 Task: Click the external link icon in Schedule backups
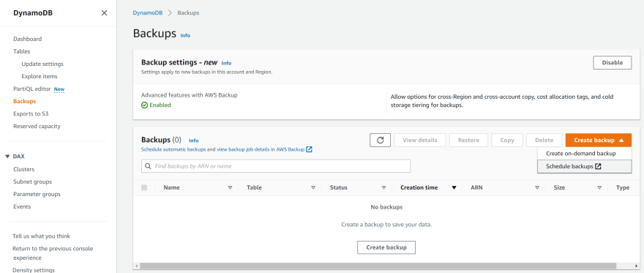click(598, 166)
